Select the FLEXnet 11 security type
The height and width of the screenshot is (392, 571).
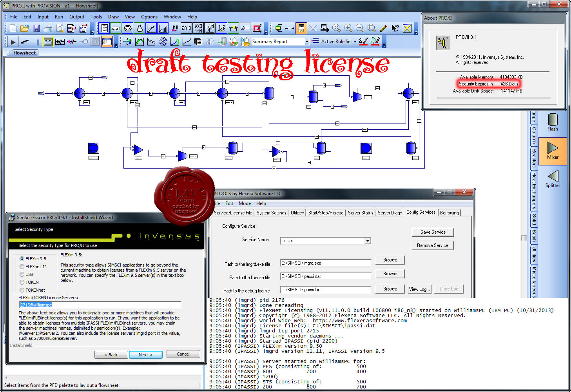(x=22, y=267)
